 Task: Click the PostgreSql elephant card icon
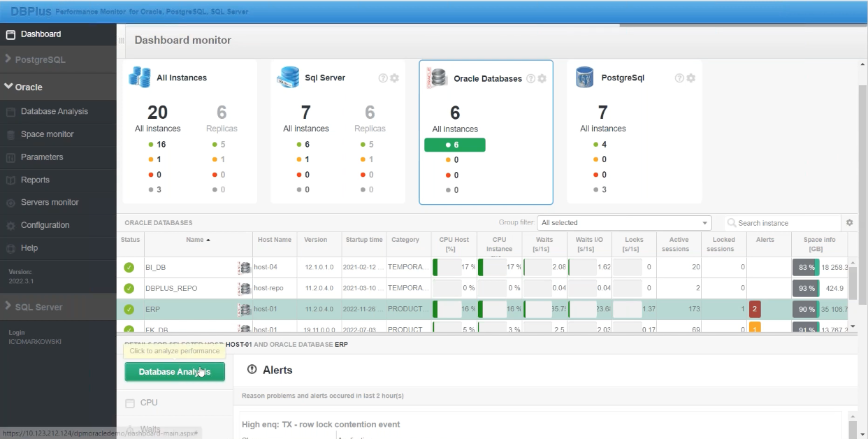click(x=584, y=77)
